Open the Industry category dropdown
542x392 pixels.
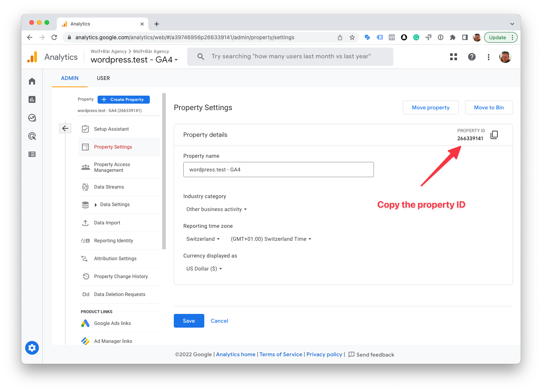click(x=216, y=209)
